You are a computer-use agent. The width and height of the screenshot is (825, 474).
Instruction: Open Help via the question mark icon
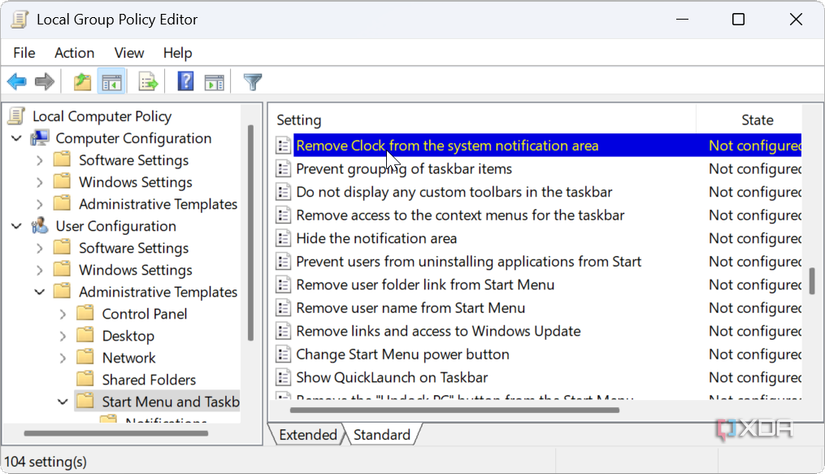point(186,82)
